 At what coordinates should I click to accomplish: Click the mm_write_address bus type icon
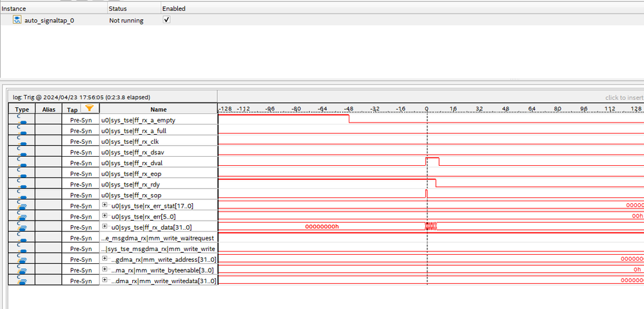click(x=22, y=259)
